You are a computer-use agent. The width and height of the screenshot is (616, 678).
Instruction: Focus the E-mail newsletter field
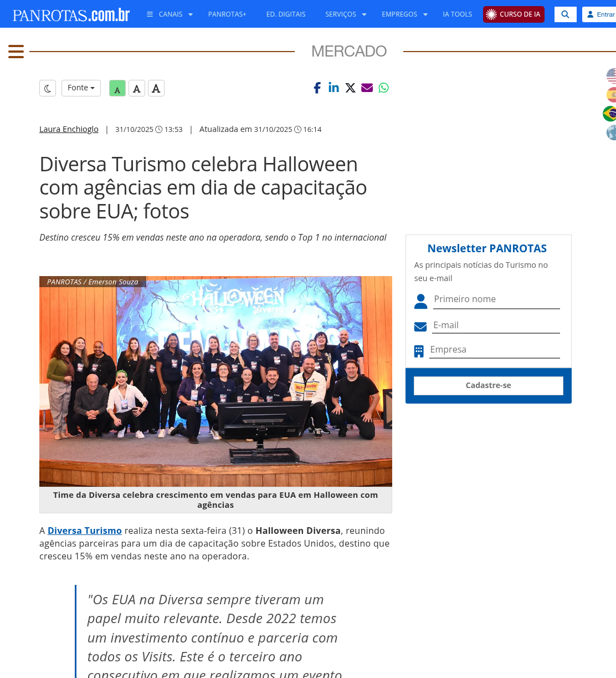pyautogui.click(x=496, y=325)
